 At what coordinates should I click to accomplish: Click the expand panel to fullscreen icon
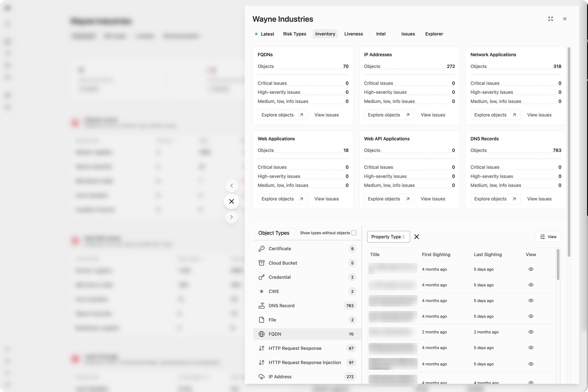tap(550, 19)
